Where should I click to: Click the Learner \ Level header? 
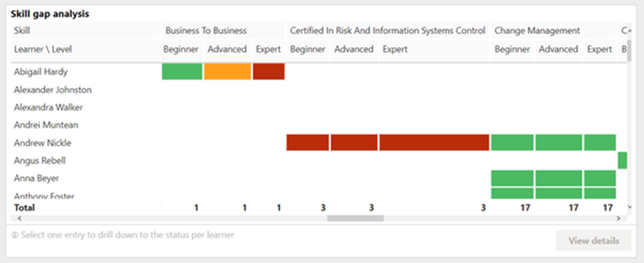point(43,49)
